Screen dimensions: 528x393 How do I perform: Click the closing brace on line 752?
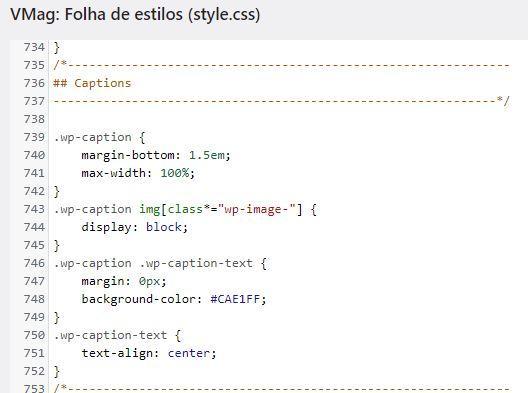click(57, 371)
